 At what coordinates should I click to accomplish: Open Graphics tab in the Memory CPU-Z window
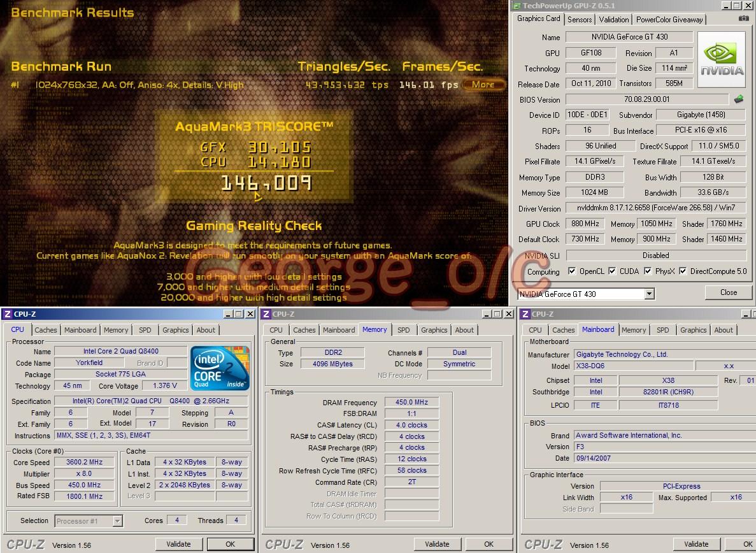point(434,330)
